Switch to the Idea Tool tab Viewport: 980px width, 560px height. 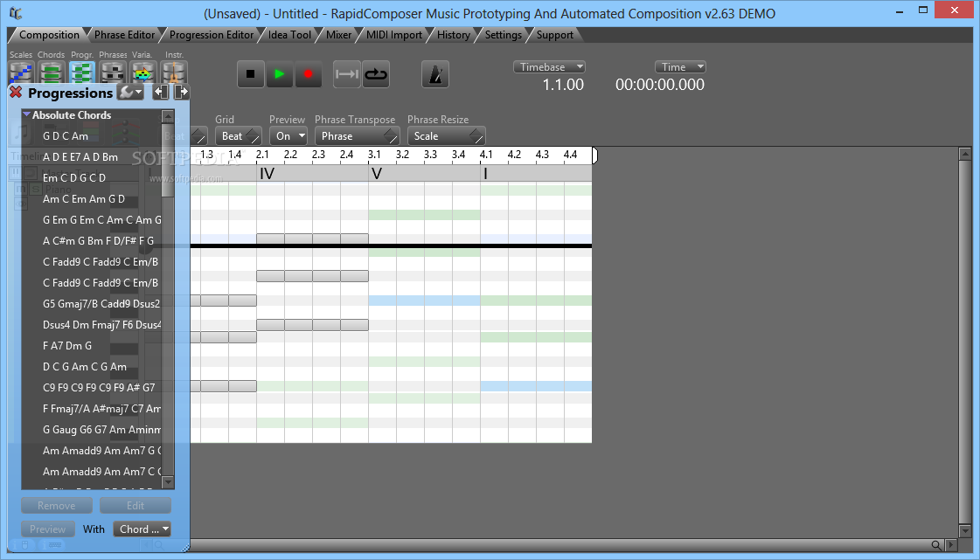289,35
